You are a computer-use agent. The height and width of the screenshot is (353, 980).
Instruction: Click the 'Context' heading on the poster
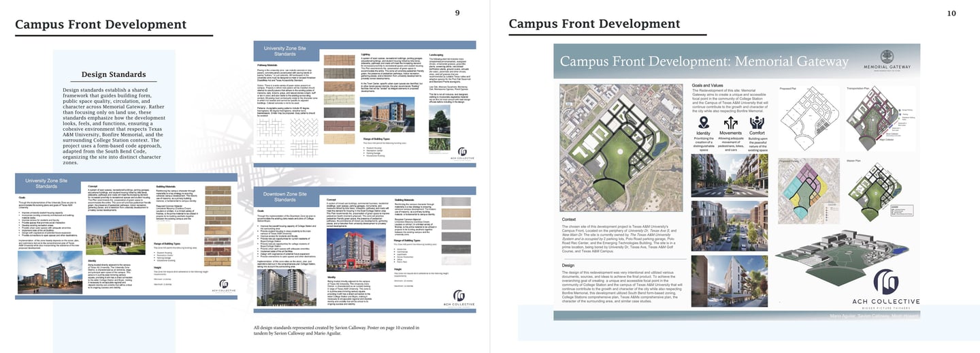tap(570, 219)
